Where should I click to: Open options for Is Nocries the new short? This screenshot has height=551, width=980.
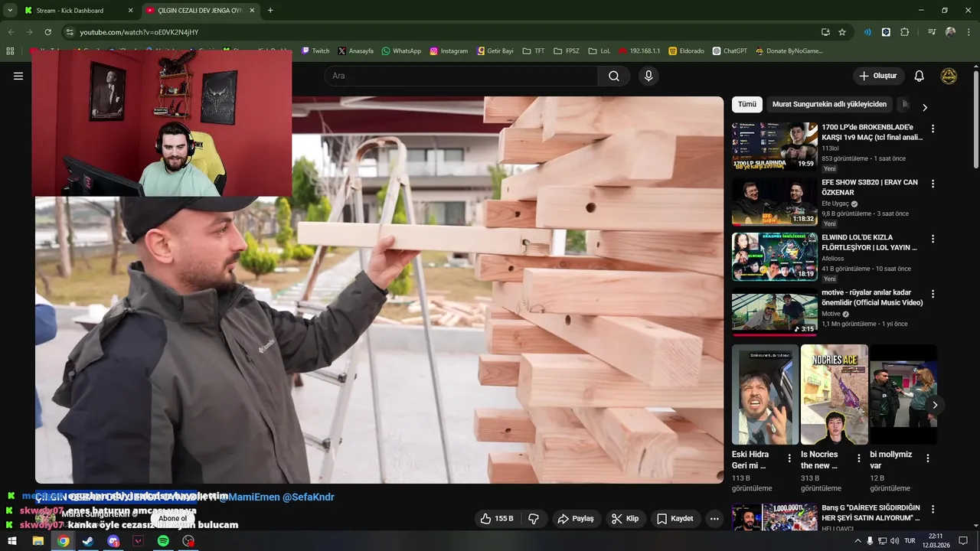858,458
